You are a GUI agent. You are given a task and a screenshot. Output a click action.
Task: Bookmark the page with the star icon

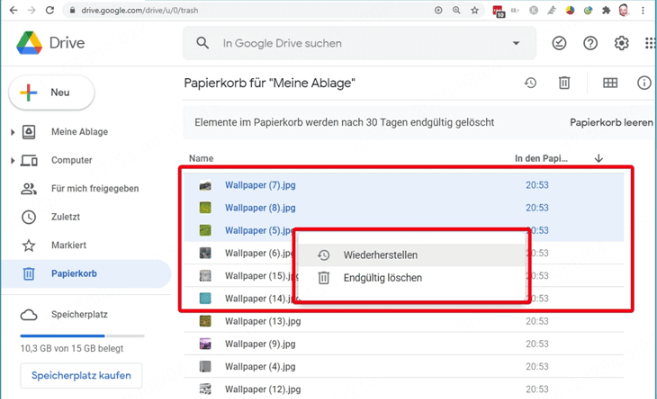click(474, 10)
